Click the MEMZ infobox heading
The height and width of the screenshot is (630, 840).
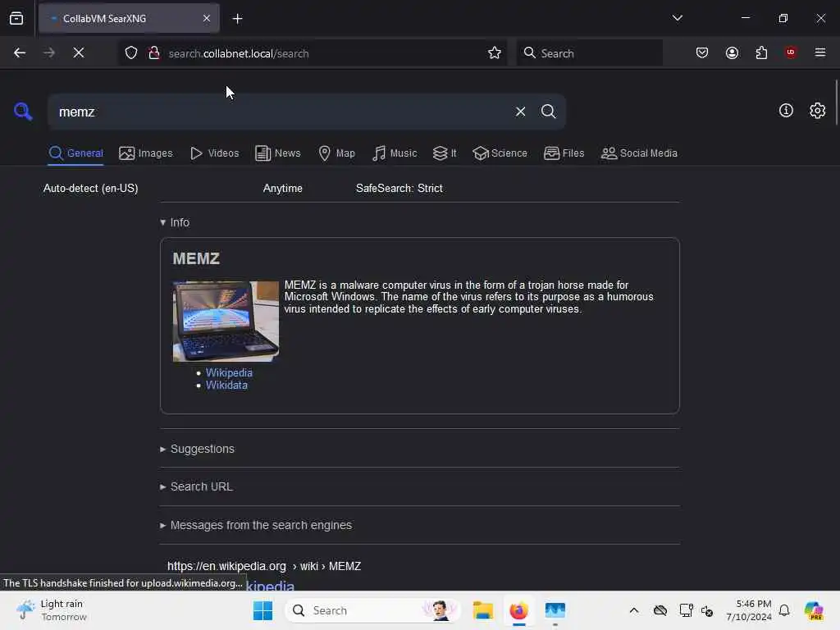[x=196, y=258]
